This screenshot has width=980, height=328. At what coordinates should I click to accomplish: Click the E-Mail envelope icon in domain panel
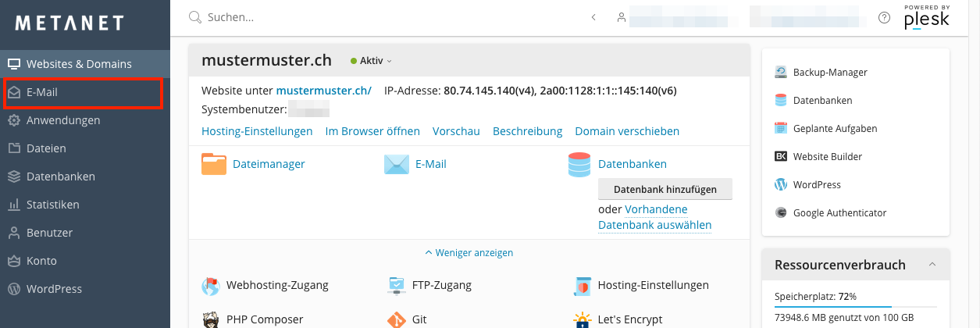pos(397,164)
